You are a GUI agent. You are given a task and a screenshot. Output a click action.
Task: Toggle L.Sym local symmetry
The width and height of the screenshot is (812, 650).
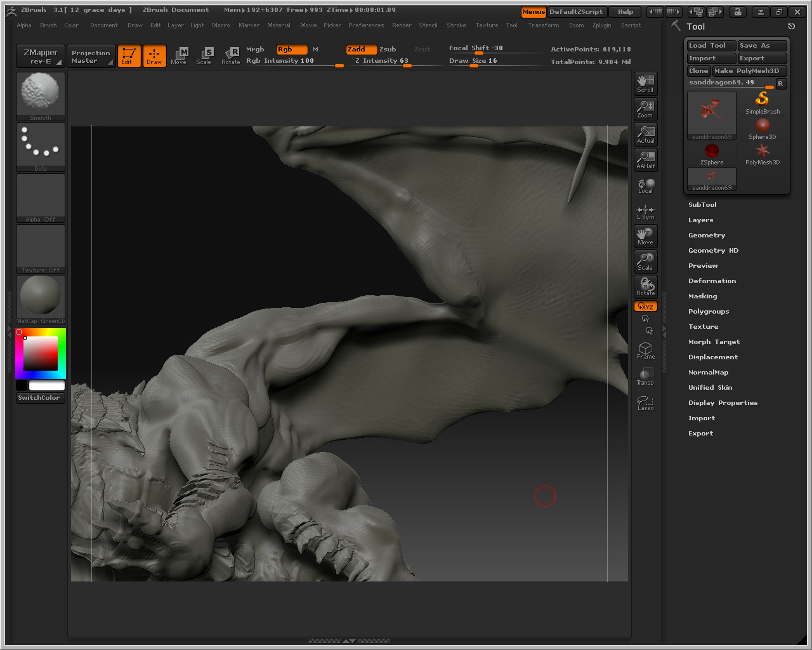click(x=646, y=212)
